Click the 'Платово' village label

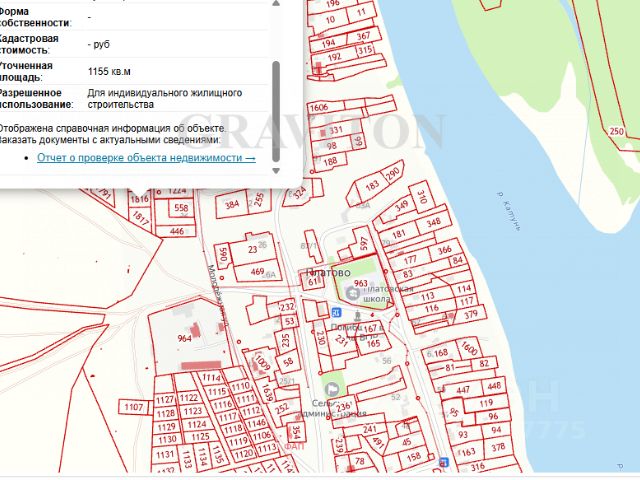(x=328, y=273)
